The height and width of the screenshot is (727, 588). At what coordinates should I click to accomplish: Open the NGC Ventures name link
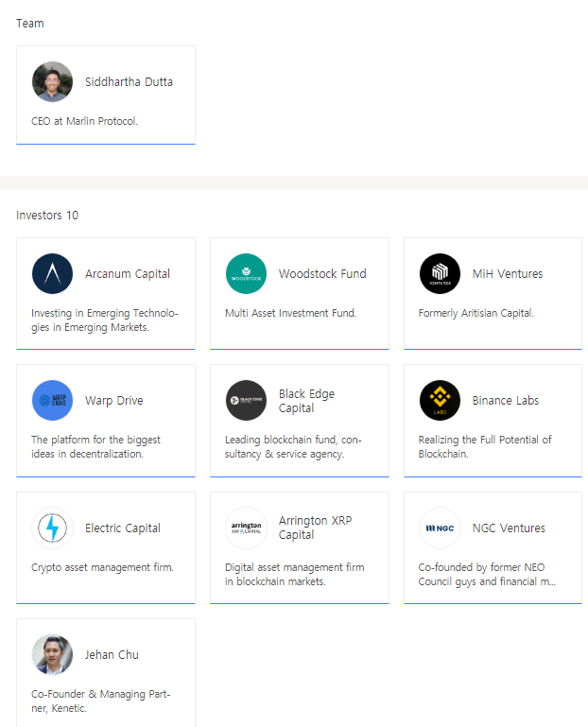pos(510,528)
